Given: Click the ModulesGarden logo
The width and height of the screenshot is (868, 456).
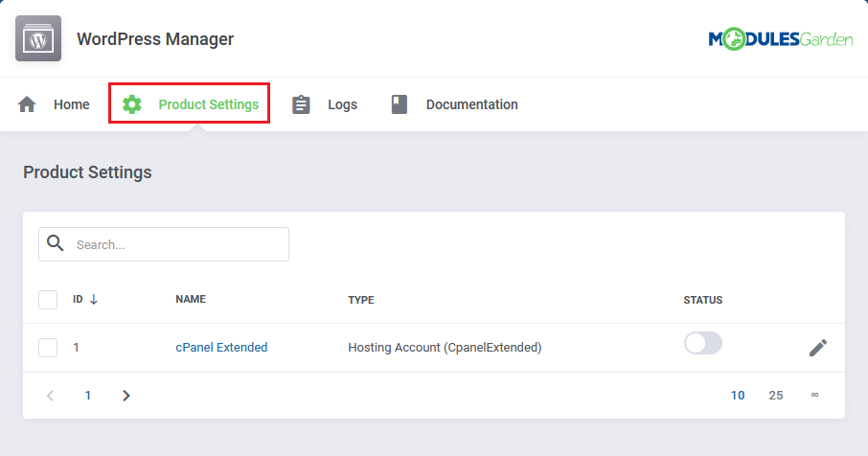Looking at the screenshot, I should click(x=781, y=38).
